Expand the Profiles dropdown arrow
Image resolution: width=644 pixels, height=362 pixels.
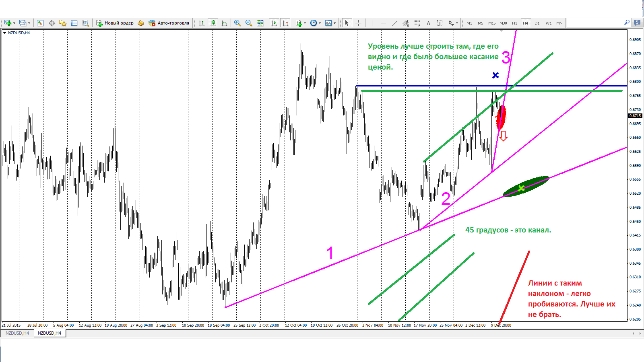click(x=29, y=23)
